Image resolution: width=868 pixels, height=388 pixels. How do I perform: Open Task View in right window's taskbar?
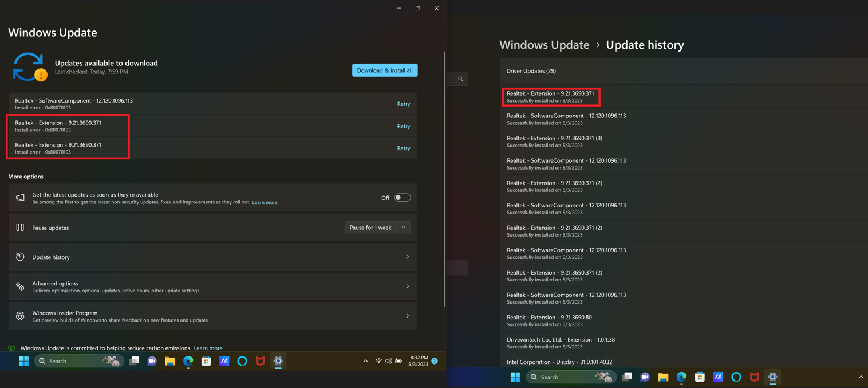(x=627, y=377)
